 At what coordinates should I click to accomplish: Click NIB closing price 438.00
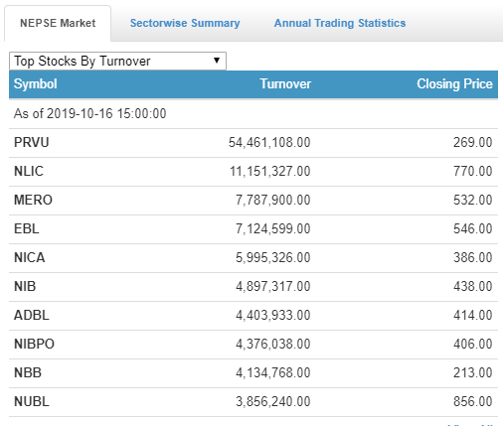tap(473, 286)
